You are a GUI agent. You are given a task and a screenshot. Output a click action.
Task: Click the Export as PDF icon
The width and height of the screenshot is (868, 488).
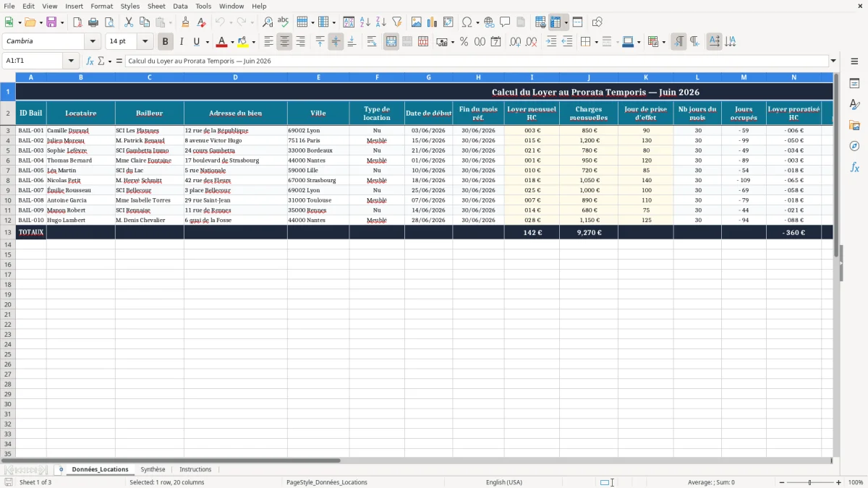coord(77,22)
